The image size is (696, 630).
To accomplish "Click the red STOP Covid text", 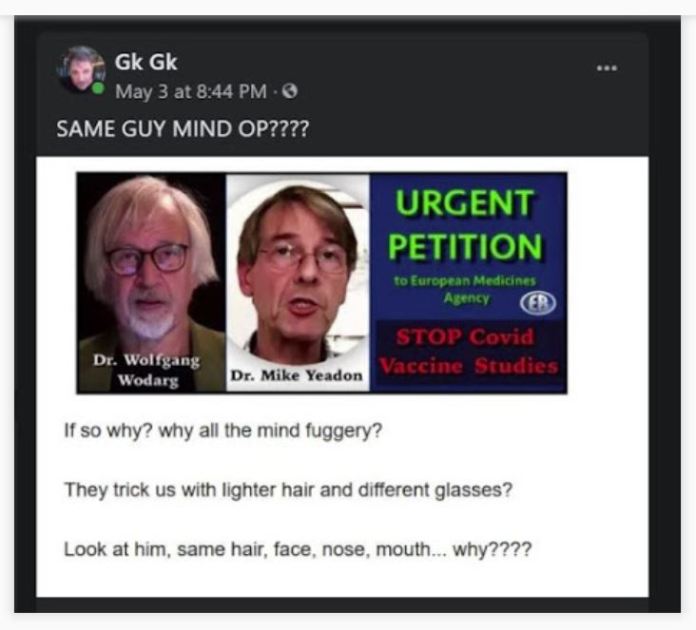I will (465, 337).
